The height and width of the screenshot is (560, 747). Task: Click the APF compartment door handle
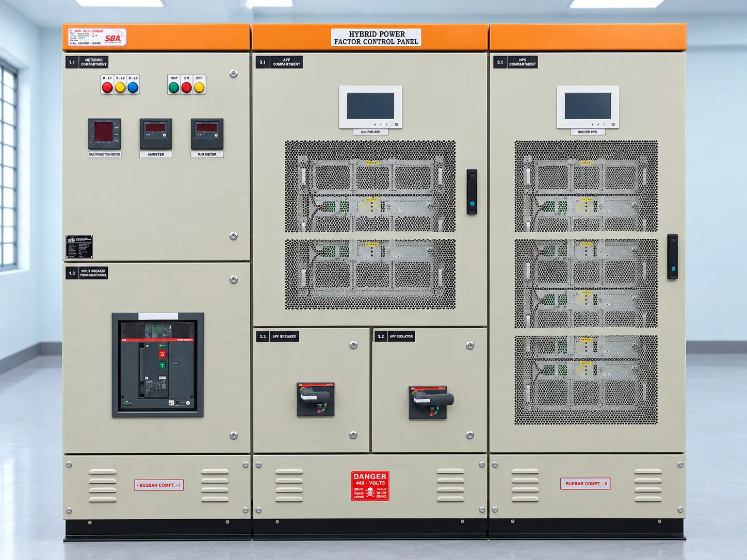click(472, 191)
